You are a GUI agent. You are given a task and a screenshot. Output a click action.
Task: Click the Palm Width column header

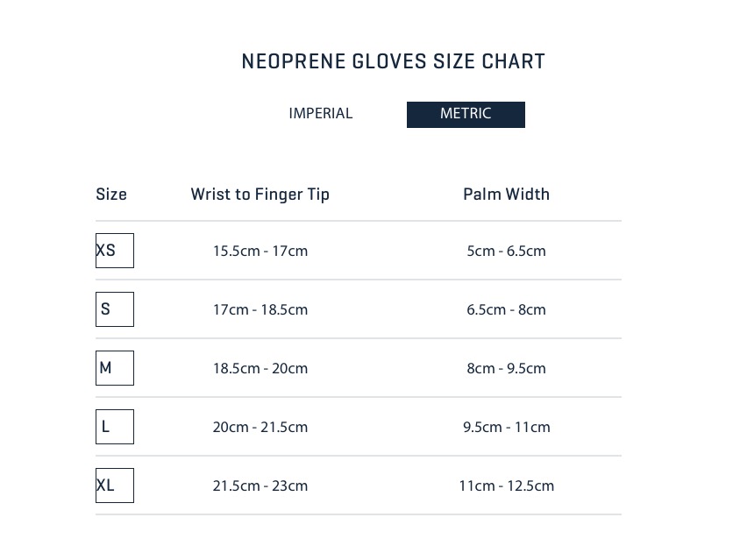(506, 195)
